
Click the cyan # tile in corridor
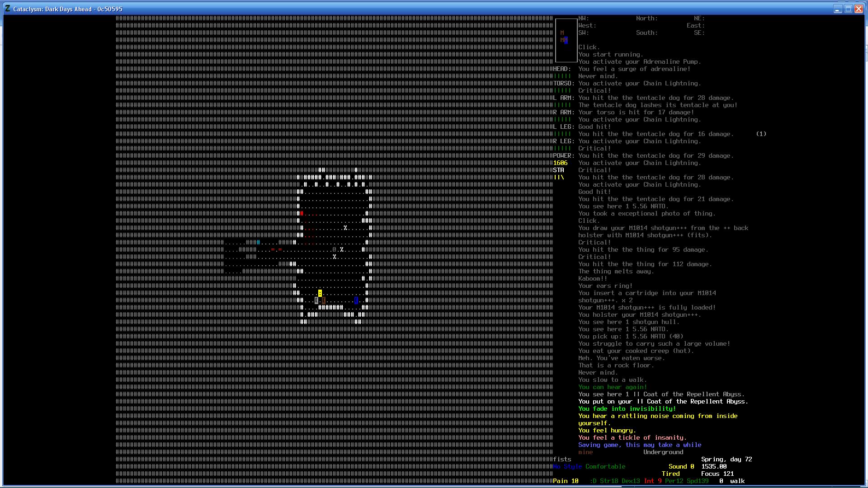point(259,243)
